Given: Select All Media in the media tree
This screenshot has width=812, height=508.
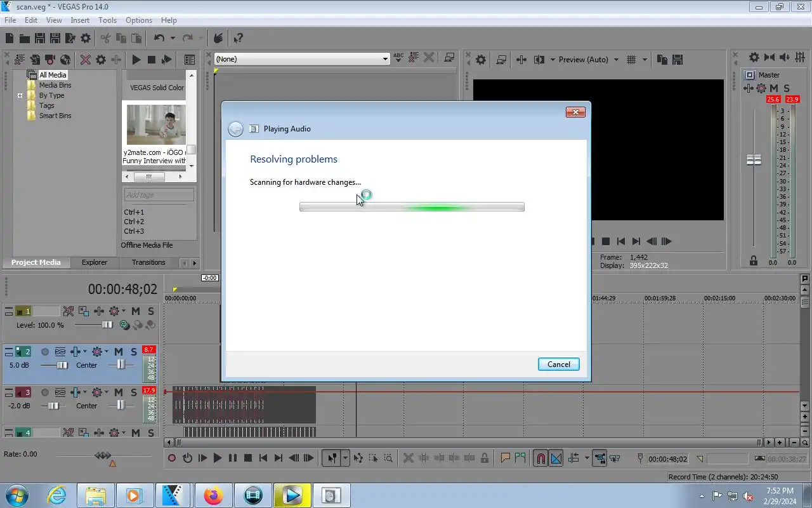Looking at the screenshot, I should coord(53,75).
